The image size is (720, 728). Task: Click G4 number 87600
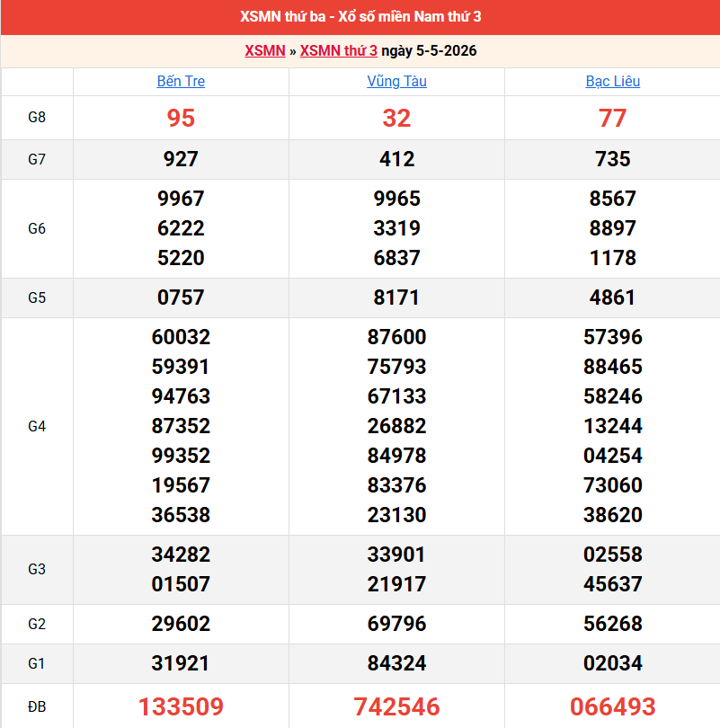[396, 337]
